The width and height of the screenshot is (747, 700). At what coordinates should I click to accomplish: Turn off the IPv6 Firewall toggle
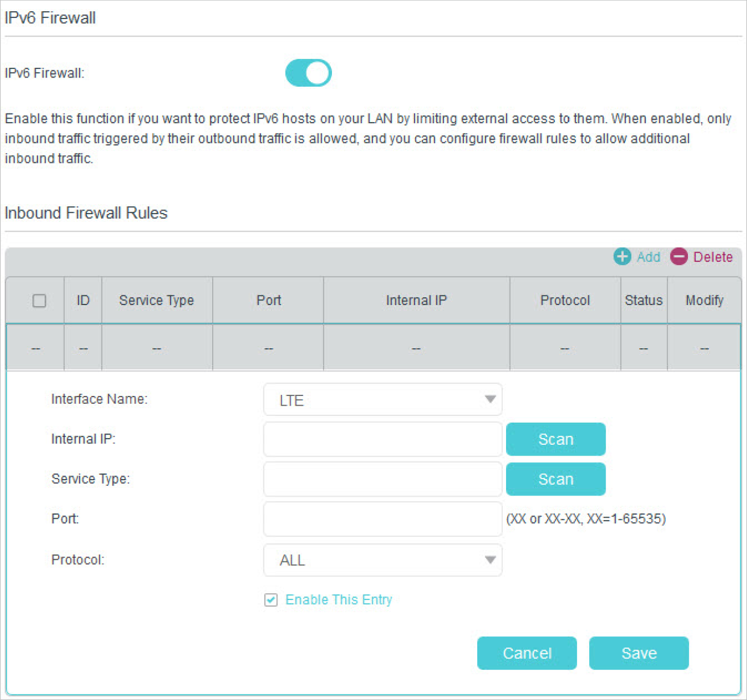[308, 73]
